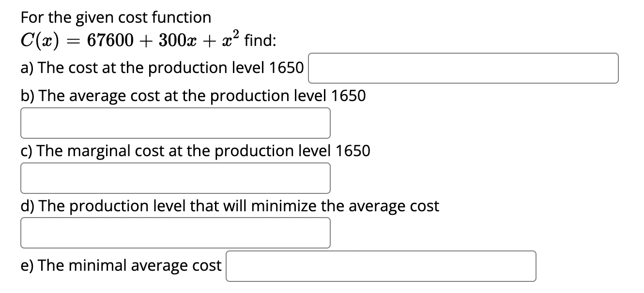Click the 'The minimal average cost' label

click(x=121, y=265)
